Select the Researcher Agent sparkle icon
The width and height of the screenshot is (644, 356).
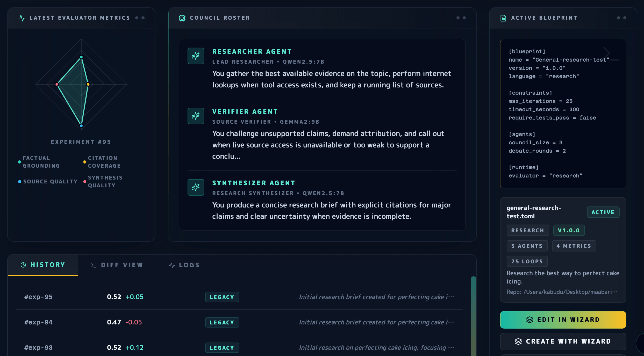[x=196, y=56]
